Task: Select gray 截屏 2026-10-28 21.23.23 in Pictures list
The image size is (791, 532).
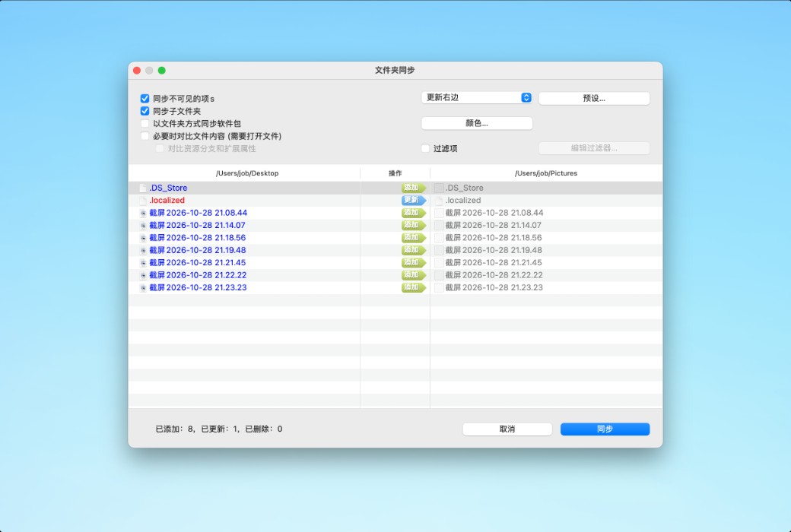Action: pos(494,287)
